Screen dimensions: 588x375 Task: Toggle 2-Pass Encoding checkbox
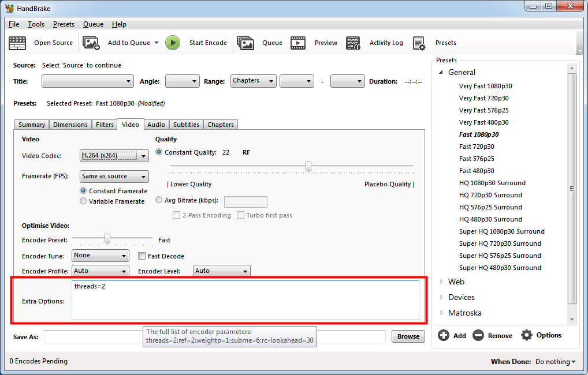[176, 215]
